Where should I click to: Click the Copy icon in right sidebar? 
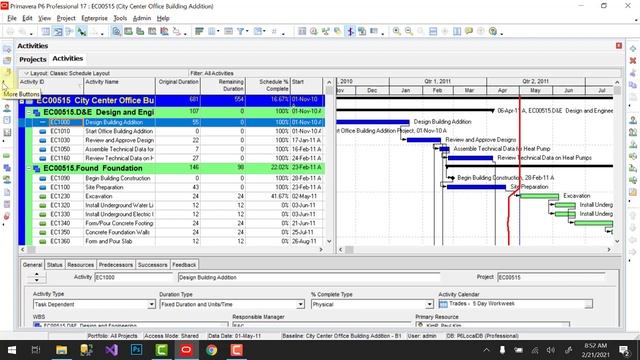tap(633, 85)
